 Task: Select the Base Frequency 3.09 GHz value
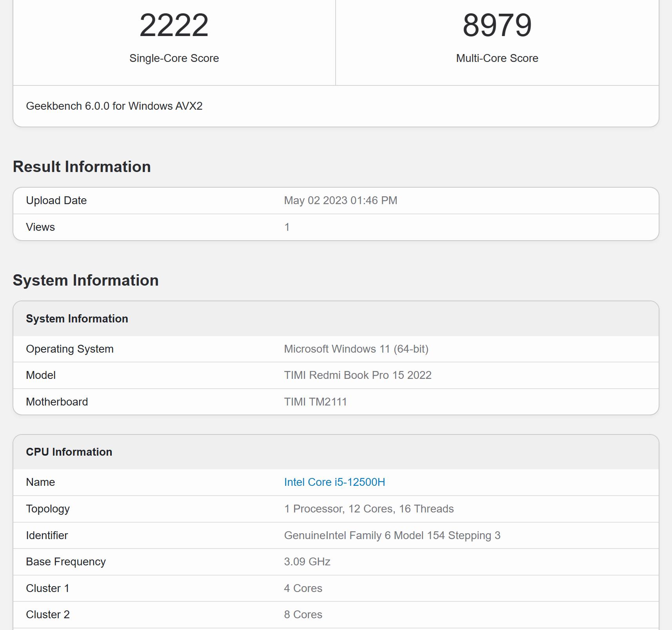tap(307, 561)
